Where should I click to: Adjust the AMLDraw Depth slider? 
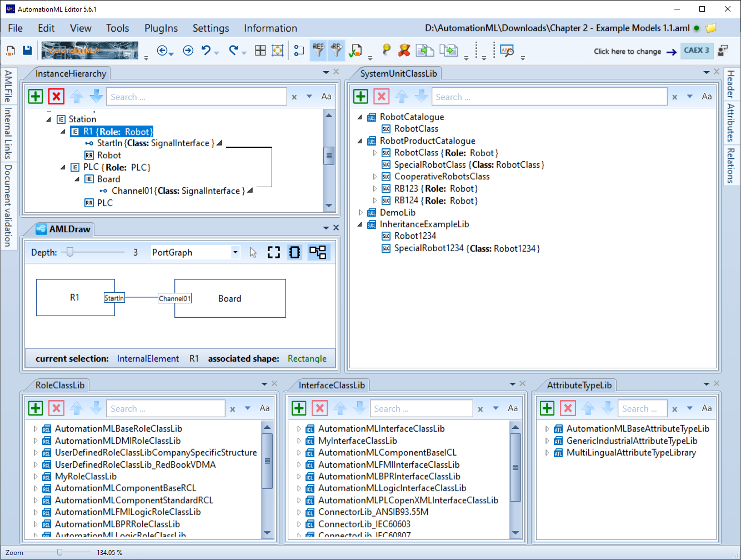(x=69, y=252)
